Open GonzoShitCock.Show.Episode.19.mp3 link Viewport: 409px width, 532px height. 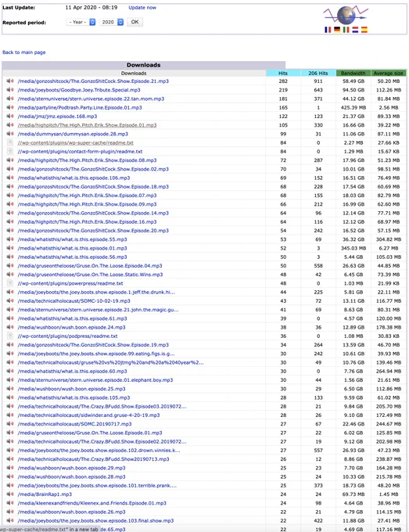point(93,345)
